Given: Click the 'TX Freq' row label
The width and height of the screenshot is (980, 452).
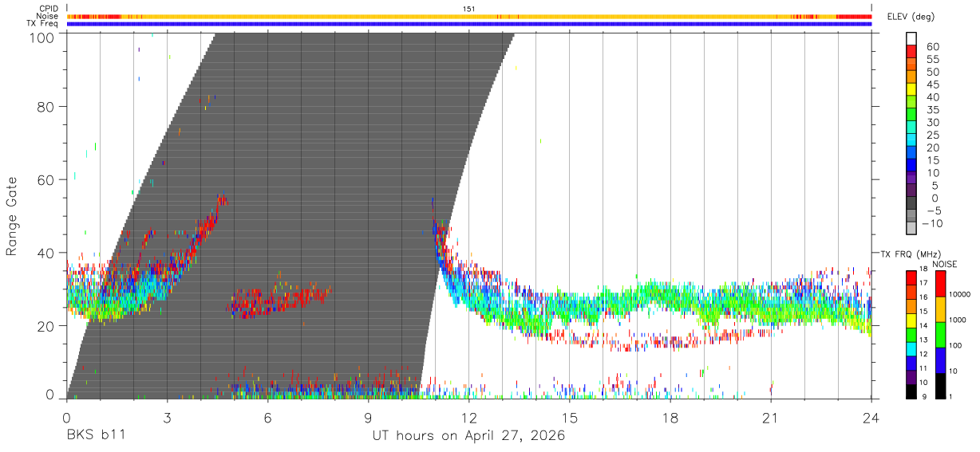Looking at the screenshot, I should coord(44,24).
